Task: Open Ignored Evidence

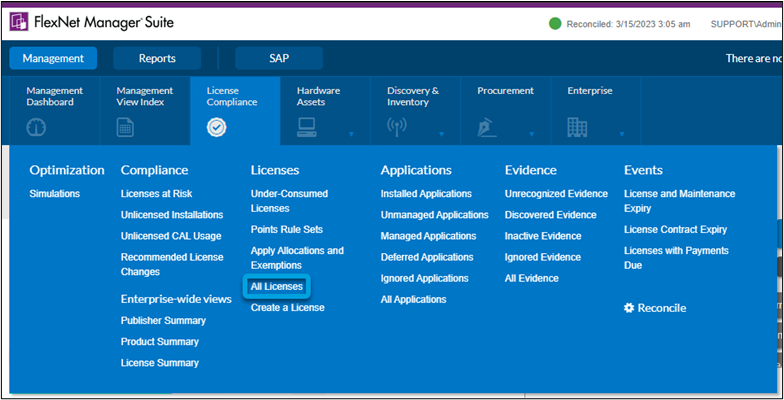Action: point(543,256)
